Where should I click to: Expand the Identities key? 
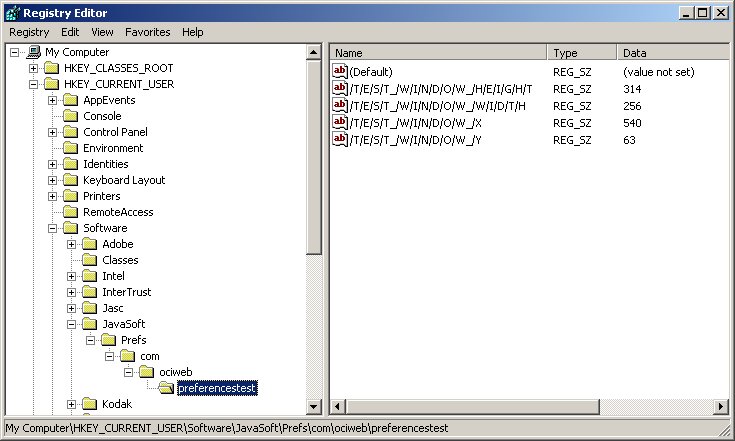tap(52, 164)
